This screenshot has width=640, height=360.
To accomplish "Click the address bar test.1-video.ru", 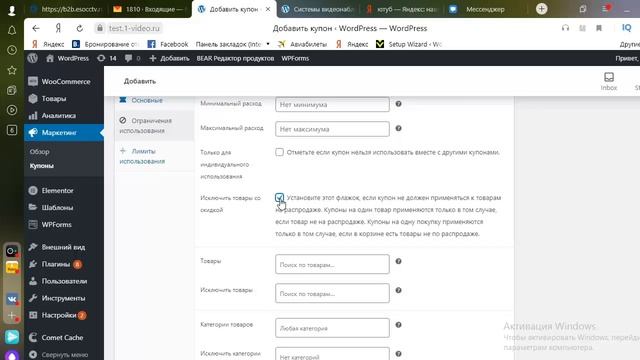I will click(134, 28).
